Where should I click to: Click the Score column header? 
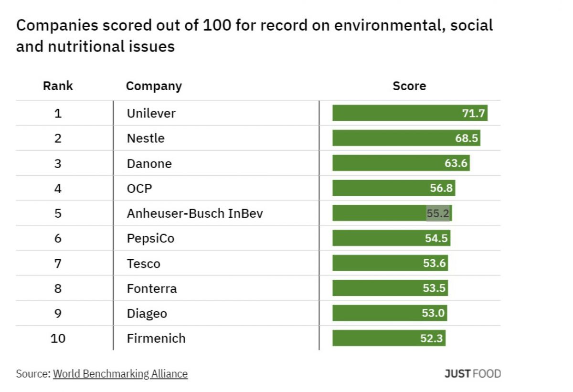[409, 86]
